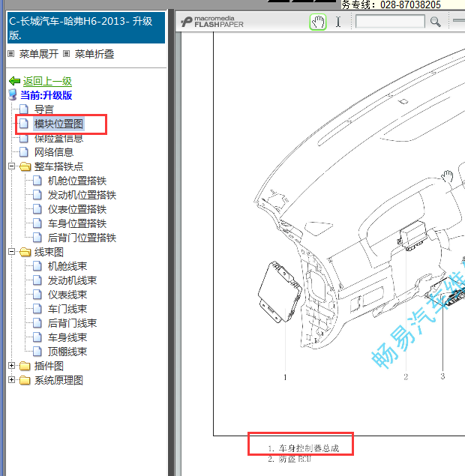Open the 模块位置图 document
Viewport: 465px width, 476px height.
58,124
